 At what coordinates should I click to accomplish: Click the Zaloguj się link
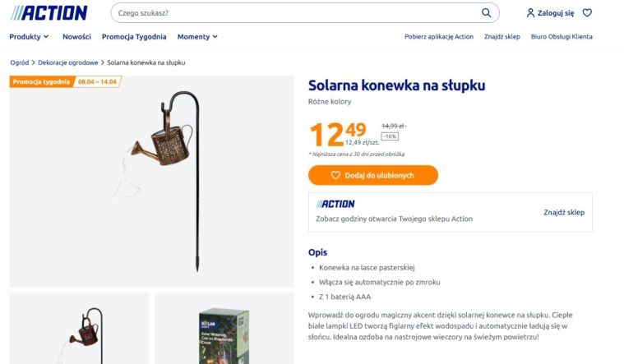[556, 13]
